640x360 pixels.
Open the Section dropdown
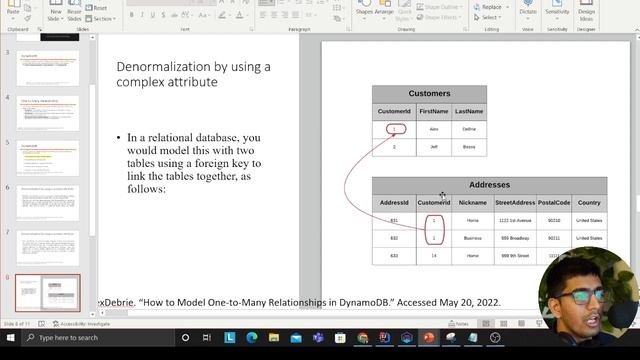[x=101, y=19]
